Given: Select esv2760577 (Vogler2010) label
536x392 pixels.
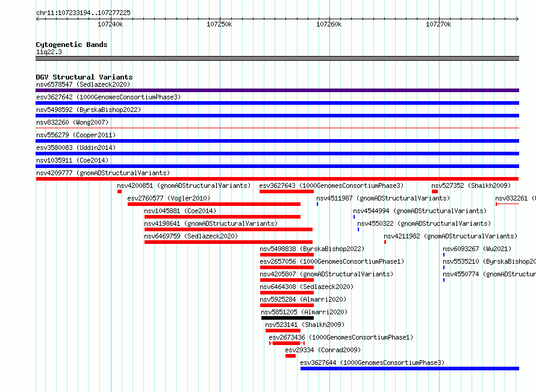Looking at the screenshot, I should pos(169,198).
